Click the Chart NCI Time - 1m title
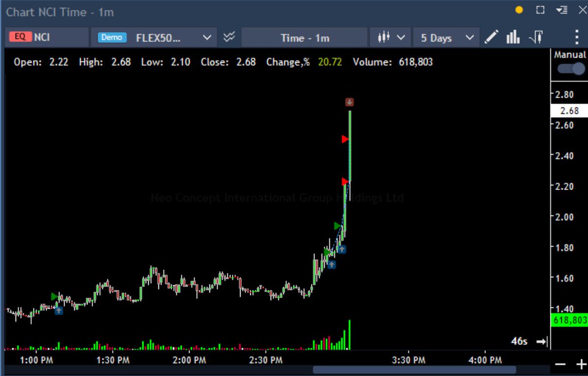The height and width of the screenshot is (376, 588). coord(59,12)
